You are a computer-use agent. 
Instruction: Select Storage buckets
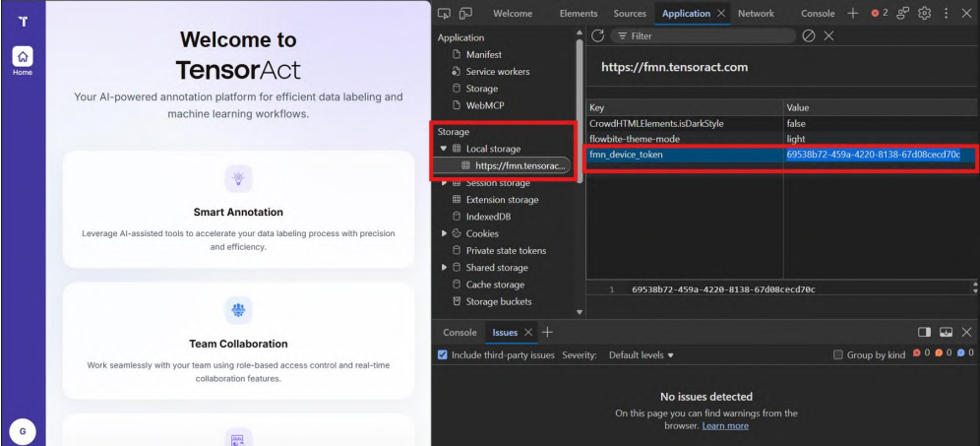coord(499,301)
